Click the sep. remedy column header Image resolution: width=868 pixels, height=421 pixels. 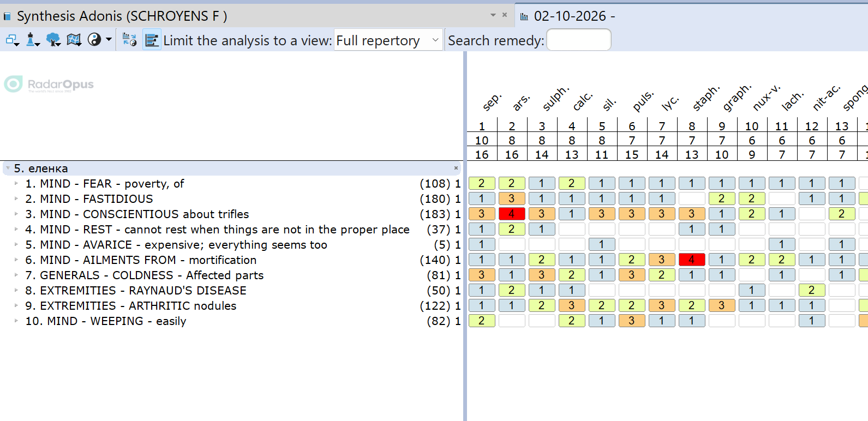(492, 101)
